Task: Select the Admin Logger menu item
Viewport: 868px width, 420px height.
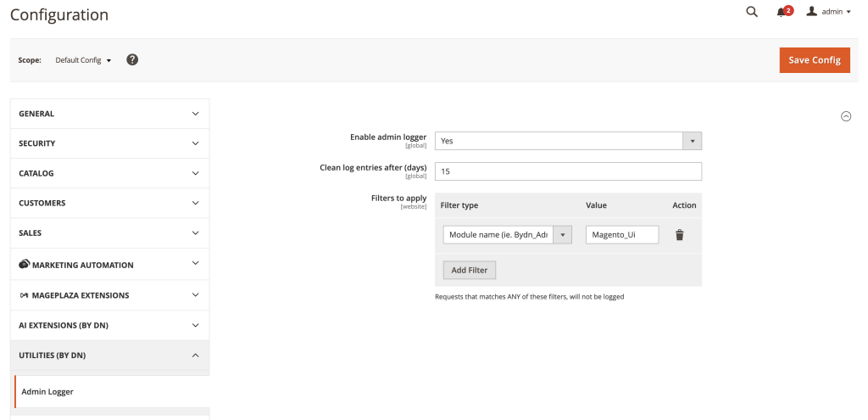Action: coord(47,392)
